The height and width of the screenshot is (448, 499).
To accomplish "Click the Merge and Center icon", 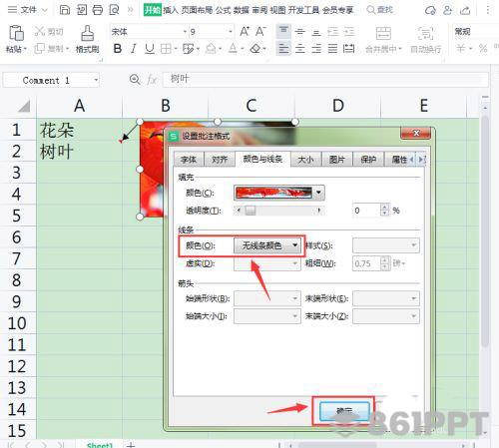I will pos(383,34).
